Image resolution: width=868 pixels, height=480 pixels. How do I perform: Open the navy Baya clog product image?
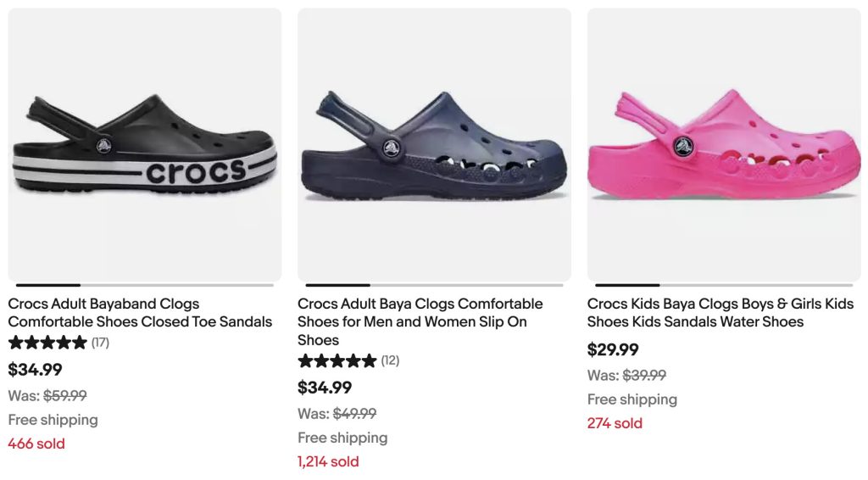coord(434,145)
